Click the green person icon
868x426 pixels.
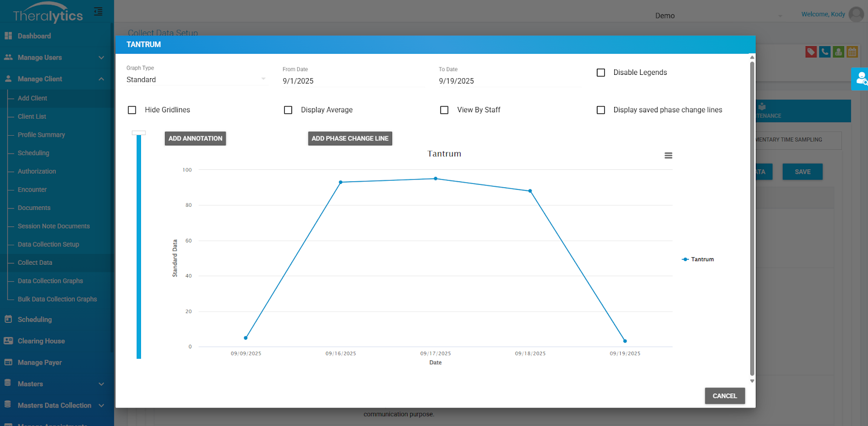point(839,52)
